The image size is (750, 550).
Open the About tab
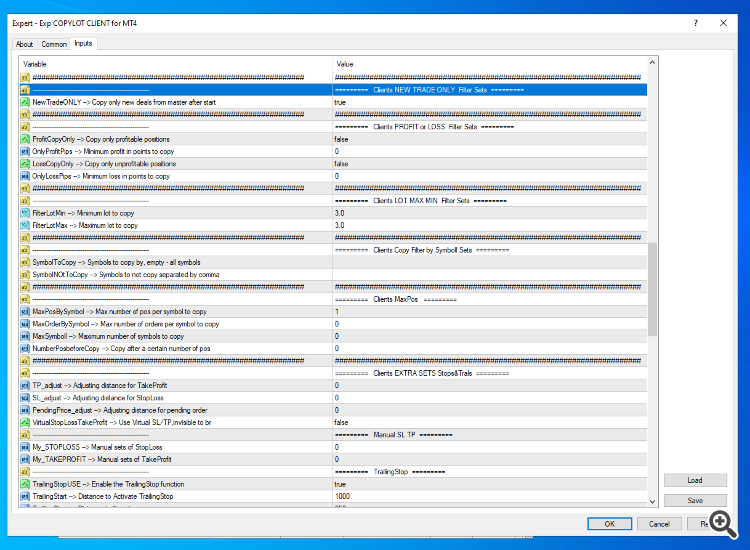tap(24, 44)
